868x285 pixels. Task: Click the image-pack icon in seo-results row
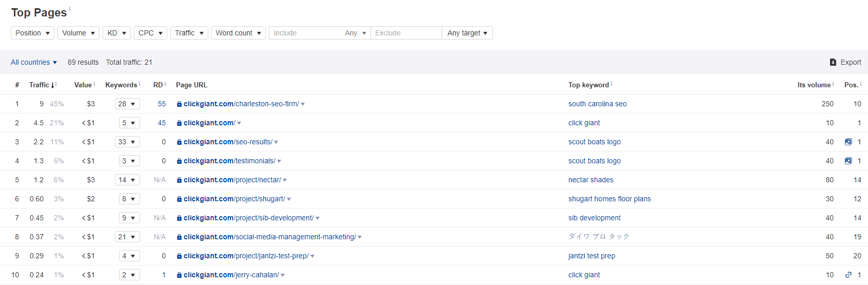[x=849, y=142]
